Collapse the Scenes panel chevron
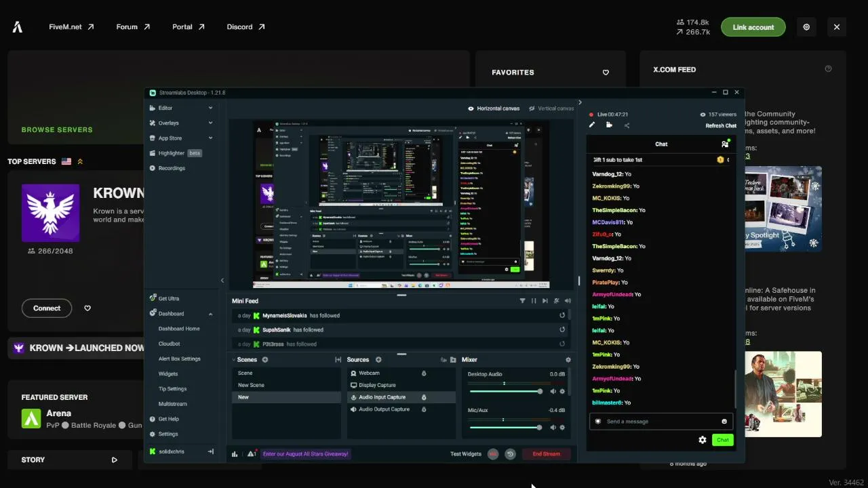This screenshot has width=868, height=488. (234, 360)
